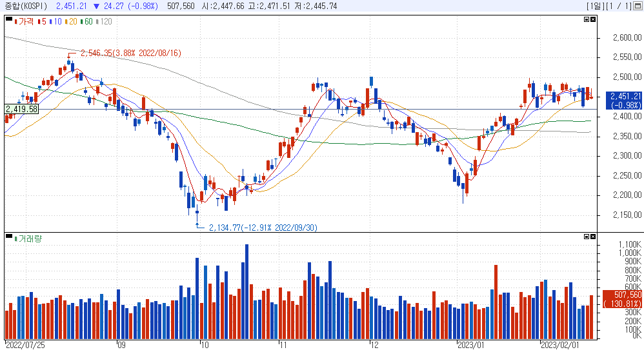
Task: Select the 5-day moving average legend
Action: pos(43,21)
